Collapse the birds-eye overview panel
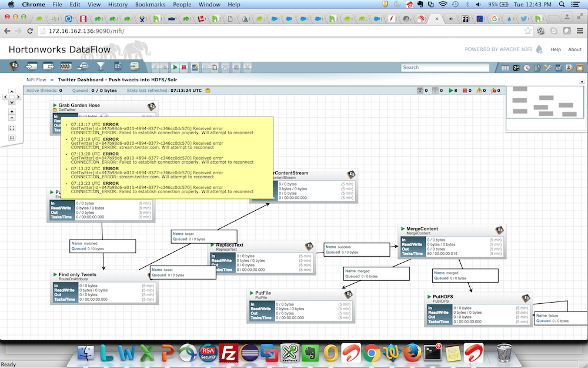The width and height of the screenshot is (588, 368). [582, 82]
